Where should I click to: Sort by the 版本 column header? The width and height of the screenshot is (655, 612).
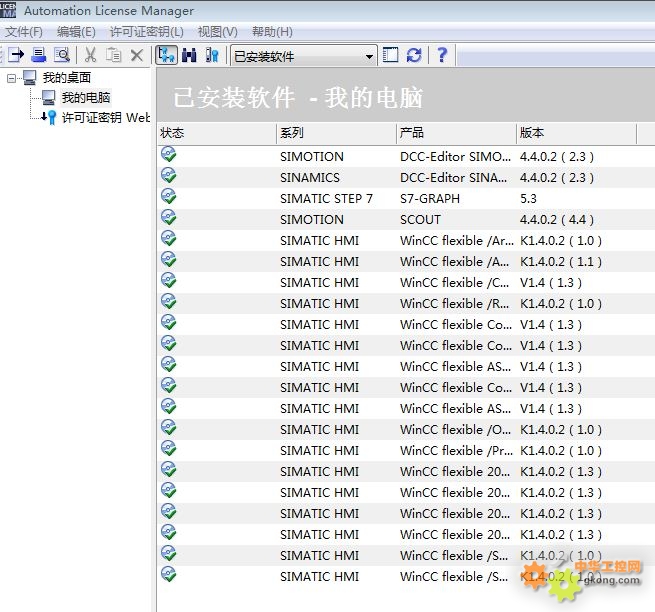tap(576, 133)
